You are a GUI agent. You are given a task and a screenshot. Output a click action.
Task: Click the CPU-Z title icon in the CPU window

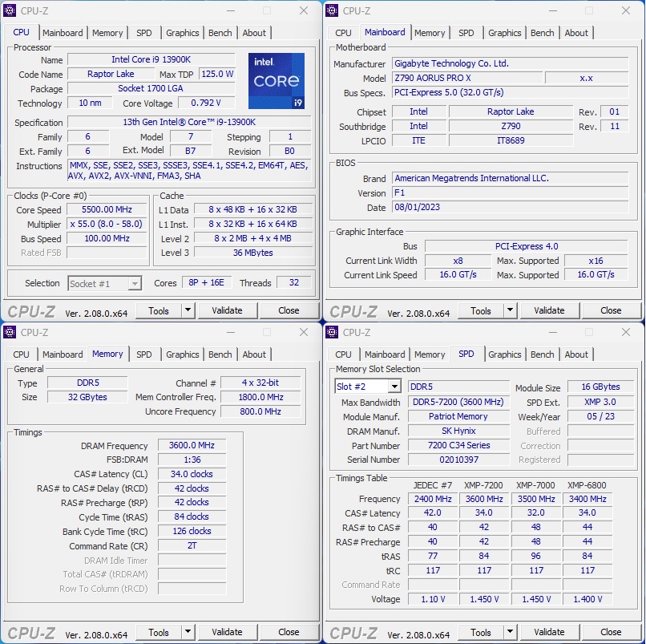point(10,10)
